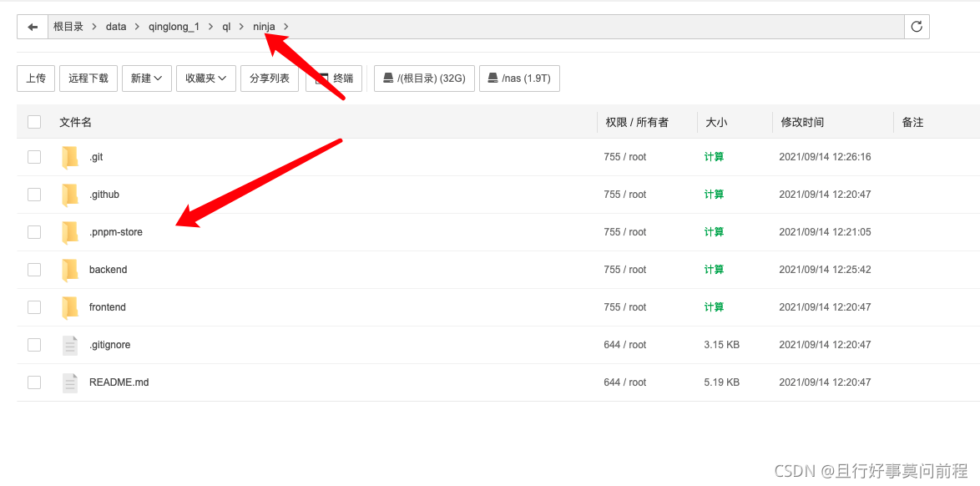Click the 3.15 KB size value
This screenshot has height=486, width=980.
(x=722, y=345)
